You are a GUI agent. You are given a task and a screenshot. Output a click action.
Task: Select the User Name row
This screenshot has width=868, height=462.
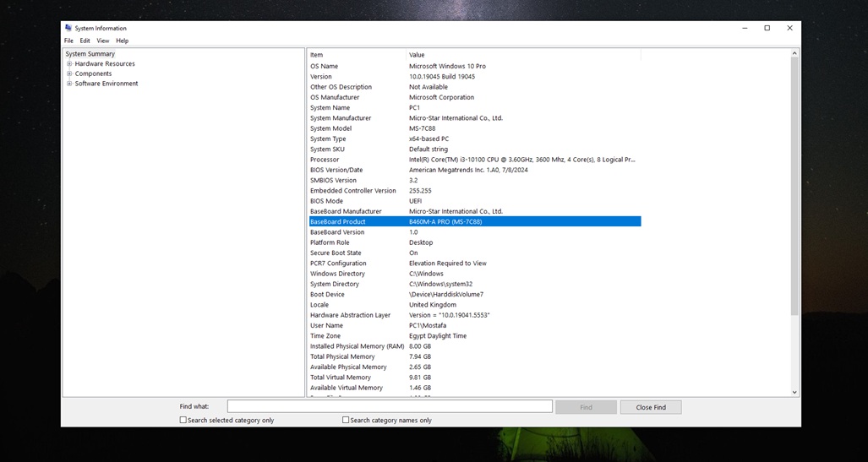(475, 325)
